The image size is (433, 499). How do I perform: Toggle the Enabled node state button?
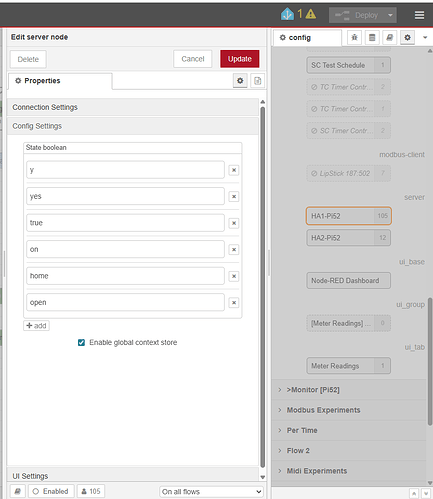point(51,491)
